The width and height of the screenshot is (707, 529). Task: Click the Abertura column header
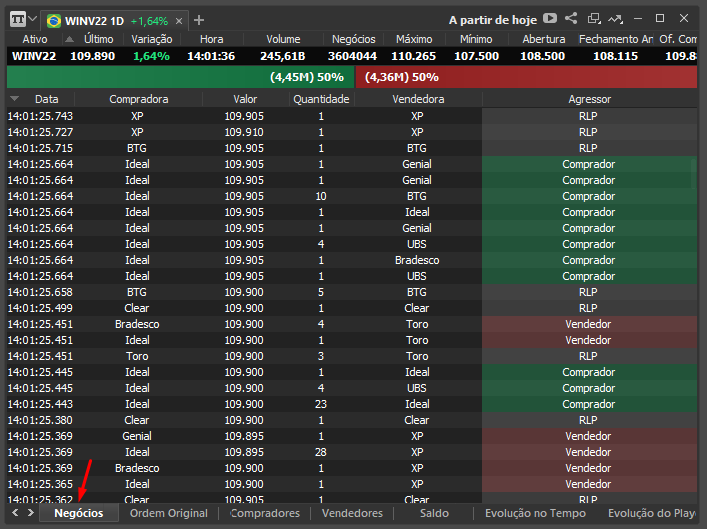coord(544,39)
